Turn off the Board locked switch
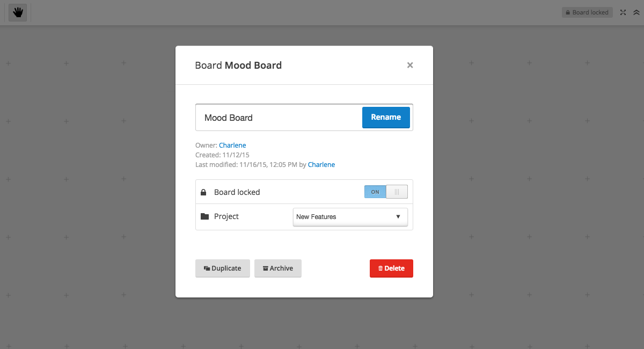Screen dimensions: 644x349 click(386, 192)
